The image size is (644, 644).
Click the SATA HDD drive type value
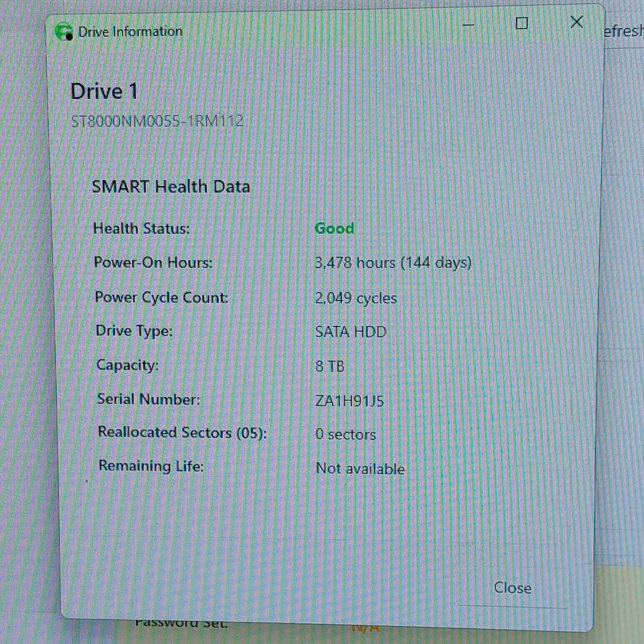351,332
